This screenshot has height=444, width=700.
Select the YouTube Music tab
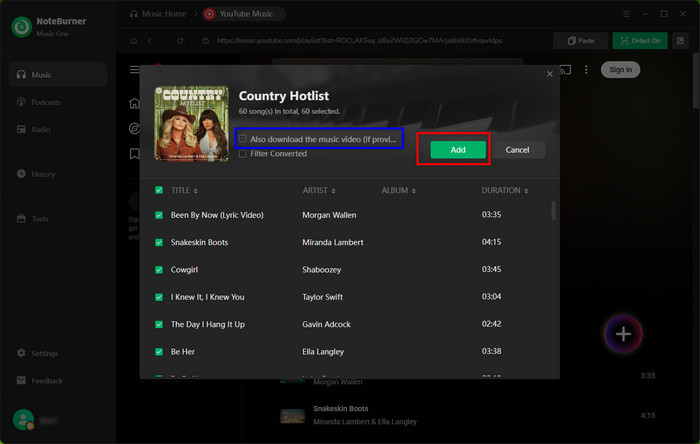click(244, 14)
